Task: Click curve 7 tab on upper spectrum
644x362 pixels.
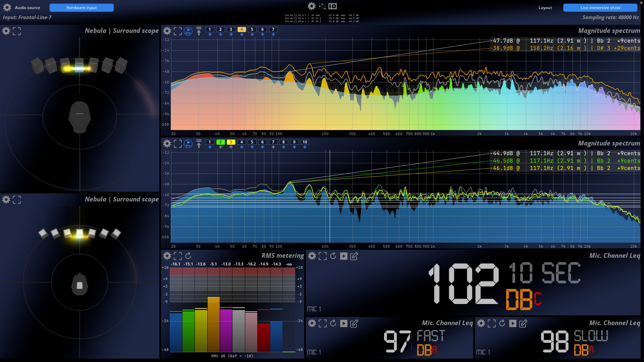Action: click(x=273, y=29)
